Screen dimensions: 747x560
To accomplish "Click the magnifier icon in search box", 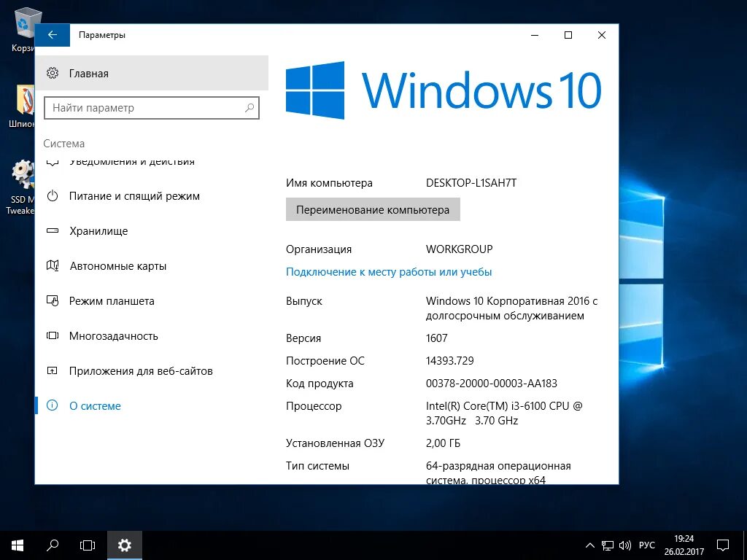I will [249, 108].
